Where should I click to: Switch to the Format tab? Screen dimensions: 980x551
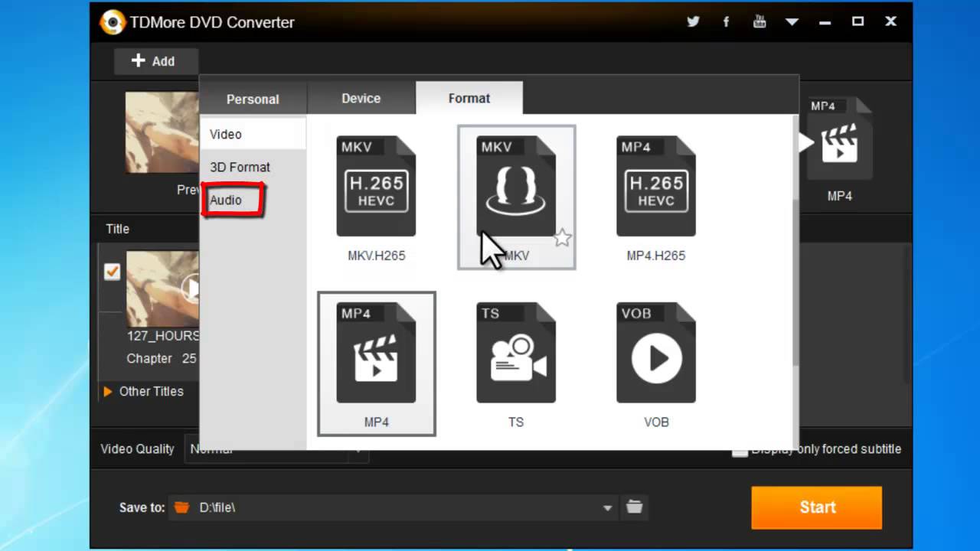[469, 98]
